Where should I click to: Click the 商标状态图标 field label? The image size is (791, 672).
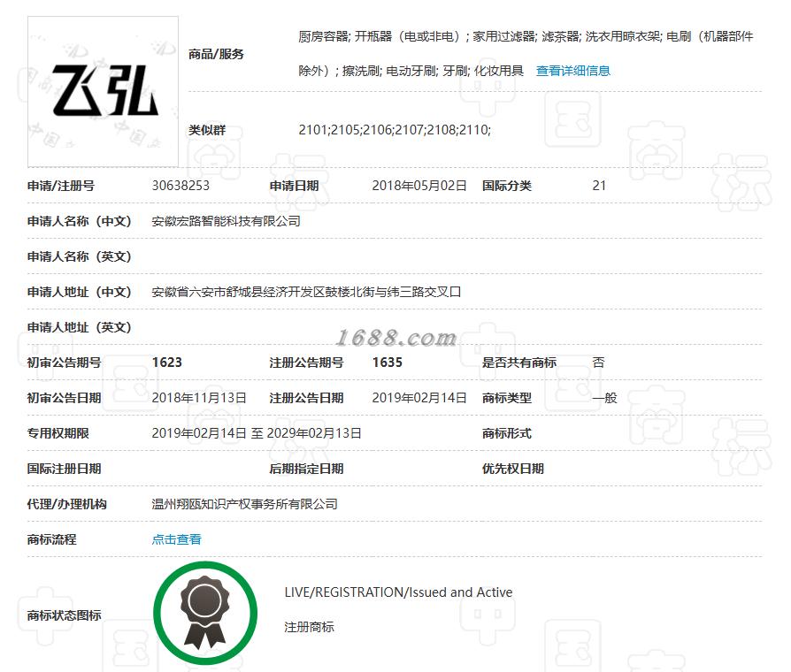tap(64, 615)
